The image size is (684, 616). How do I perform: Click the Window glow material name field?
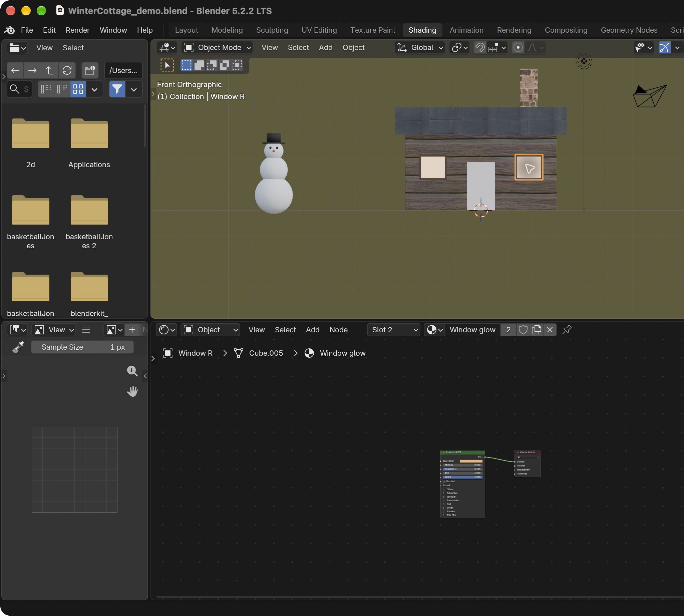click(472, 330)
